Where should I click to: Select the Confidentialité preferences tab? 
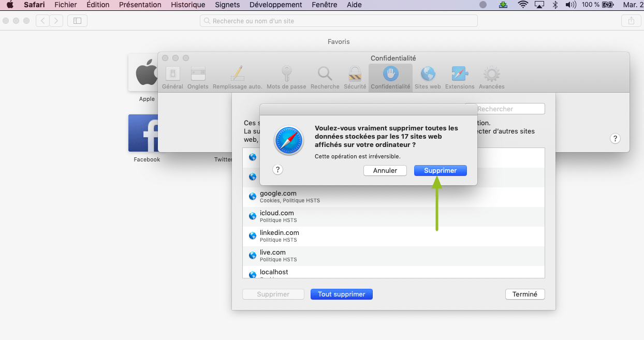pos(390,78)
